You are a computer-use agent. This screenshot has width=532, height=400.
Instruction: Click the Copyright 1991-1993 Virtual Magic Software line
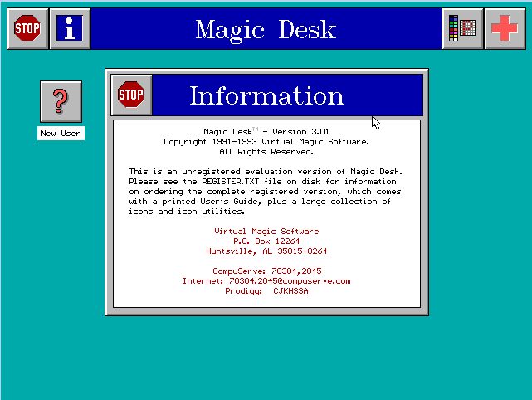click(266, 142)
